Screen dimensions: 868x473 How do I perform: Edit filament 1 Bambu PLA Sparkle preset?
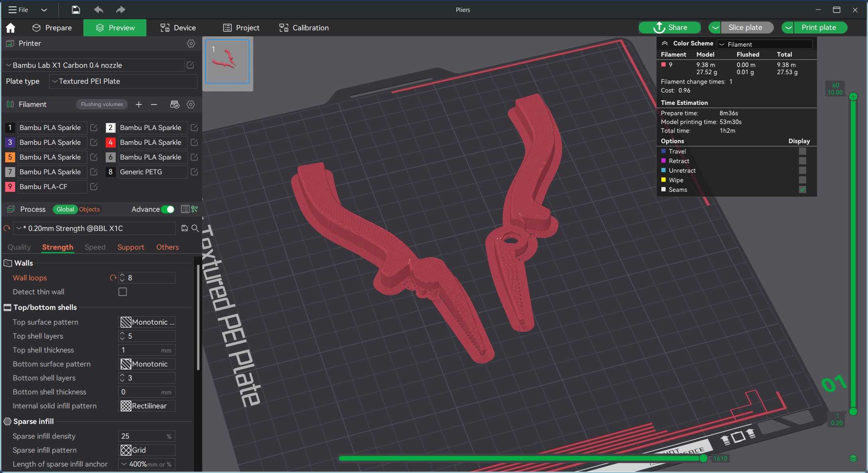coord(94,128)
